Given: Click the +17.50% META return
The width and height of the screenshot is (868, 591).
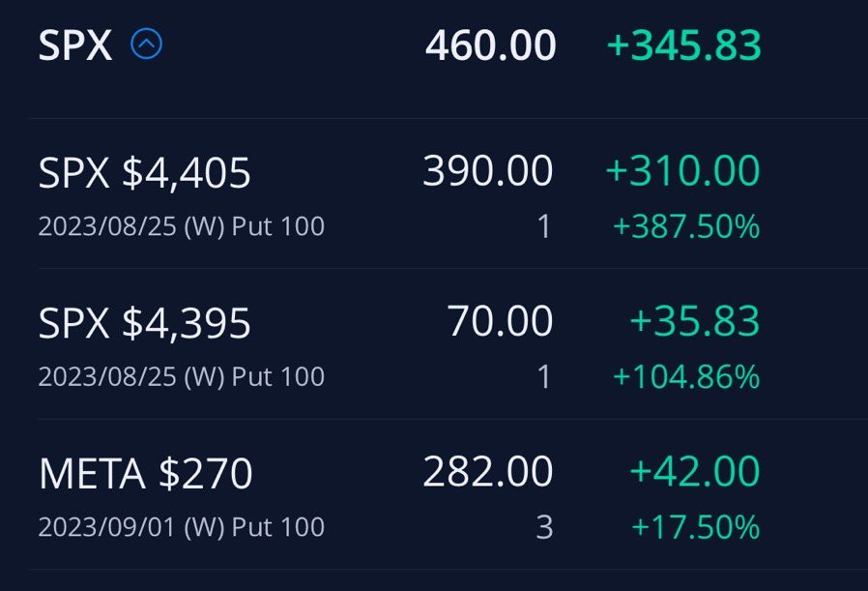Looking at the screenshot, I should click(x=695, y=527).
